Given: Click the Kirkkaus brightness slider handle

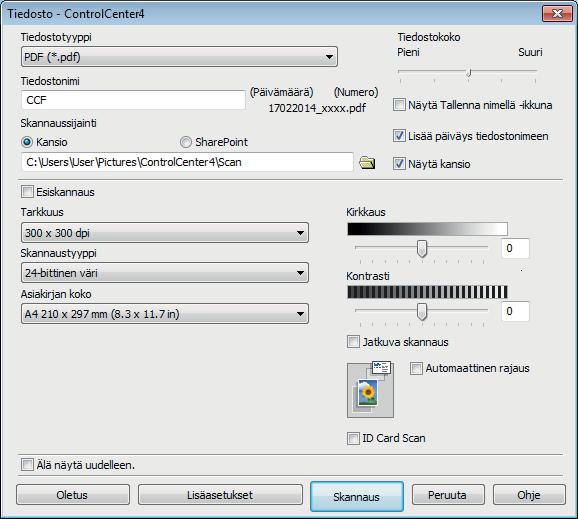Looking at the screenshot, I should pyautogui.click(x=422, y=248).
